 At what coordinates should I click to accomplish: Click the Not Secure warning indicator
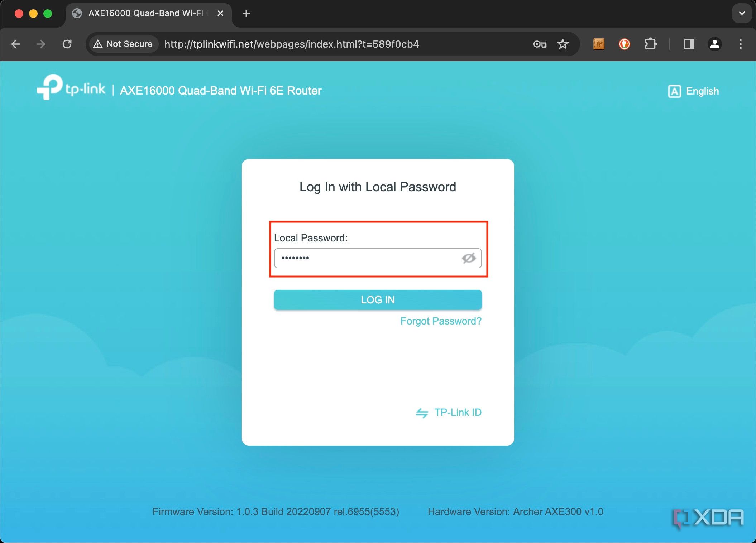pos(123,44)
